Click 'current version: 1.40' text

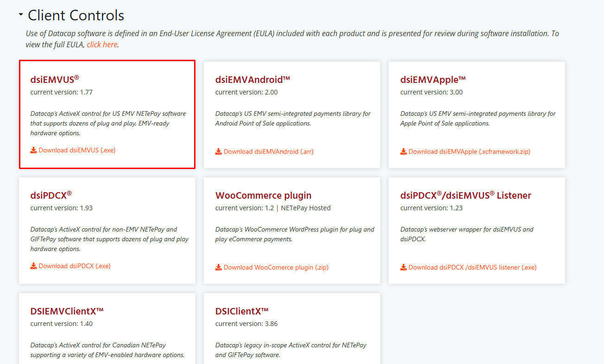[x=62, y=324]
